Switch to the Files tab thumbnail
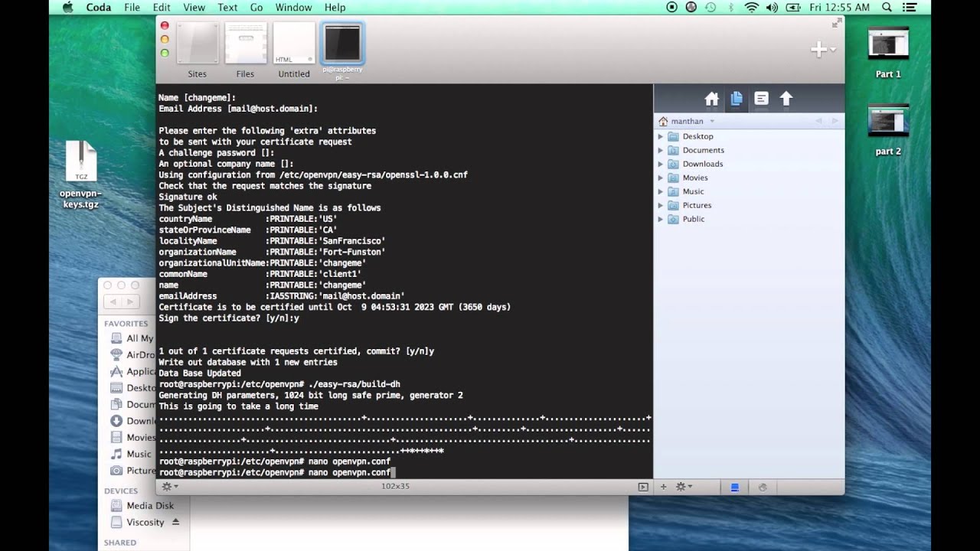The image size is (980, 551). [x=245, y=51]
